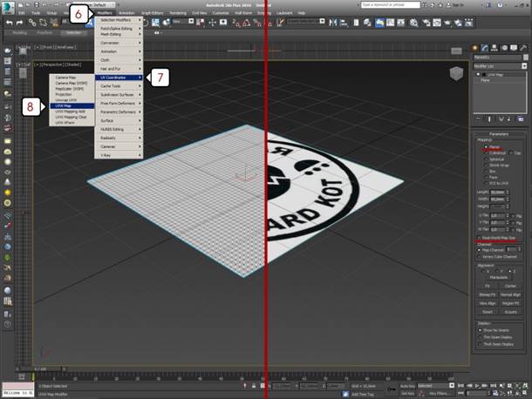The height and width of the screenshot is (399, 532).
Task: Select the Face mapping radio button
Action: tap(486, 178)
